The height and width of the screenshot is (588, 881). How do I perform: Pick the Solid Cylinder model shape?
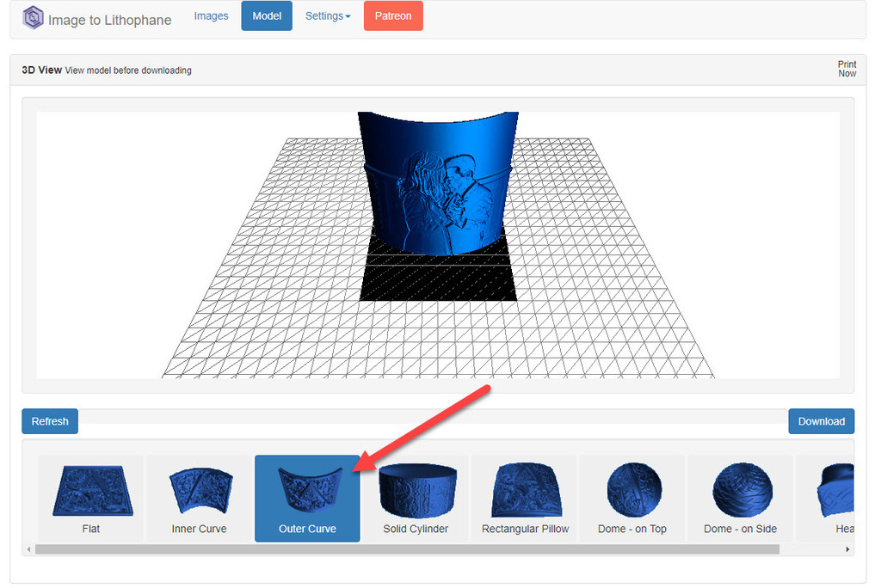point(416,498)
